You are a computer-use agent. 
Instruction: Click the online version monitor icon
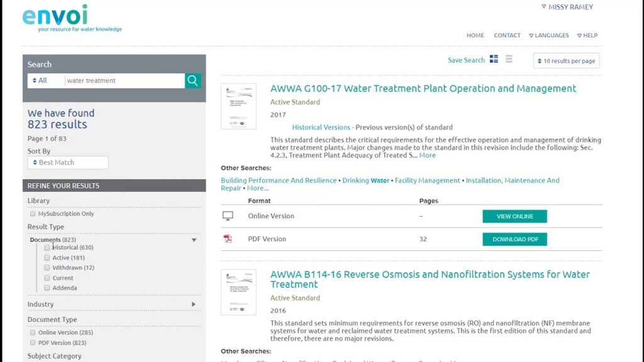(x=228, y=216)
